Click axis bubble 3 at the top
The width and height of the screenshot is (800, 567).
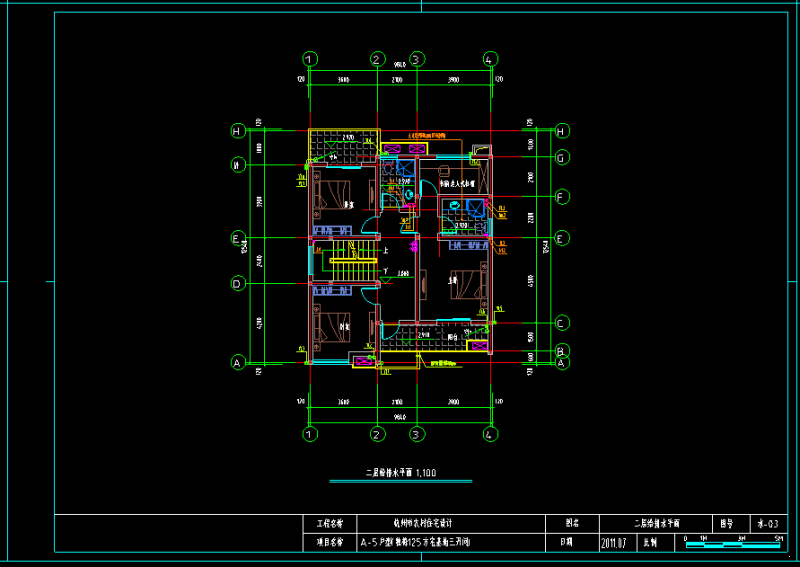(416, 59)
